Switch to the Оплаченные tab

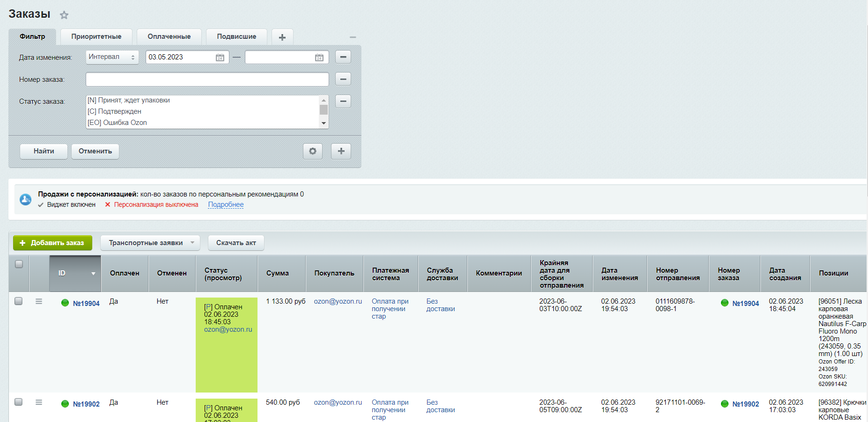click(169, 36)
